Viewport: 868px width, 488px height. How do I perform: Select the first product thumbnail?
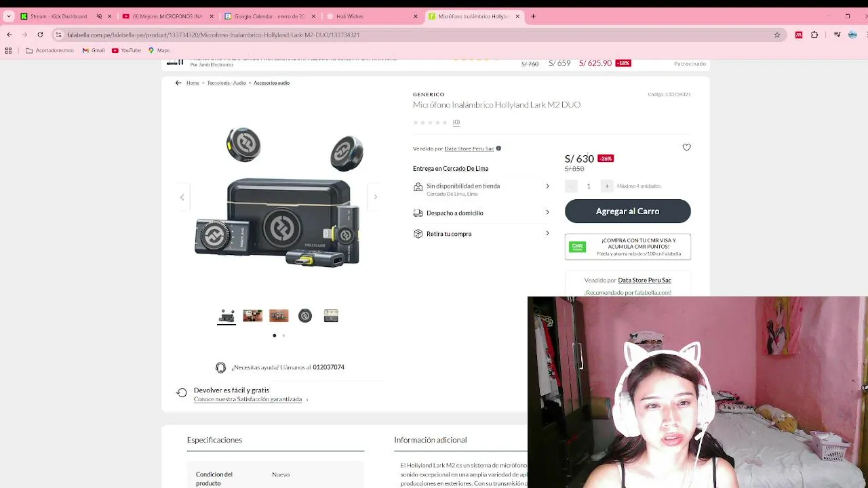[x=226, y=316]
